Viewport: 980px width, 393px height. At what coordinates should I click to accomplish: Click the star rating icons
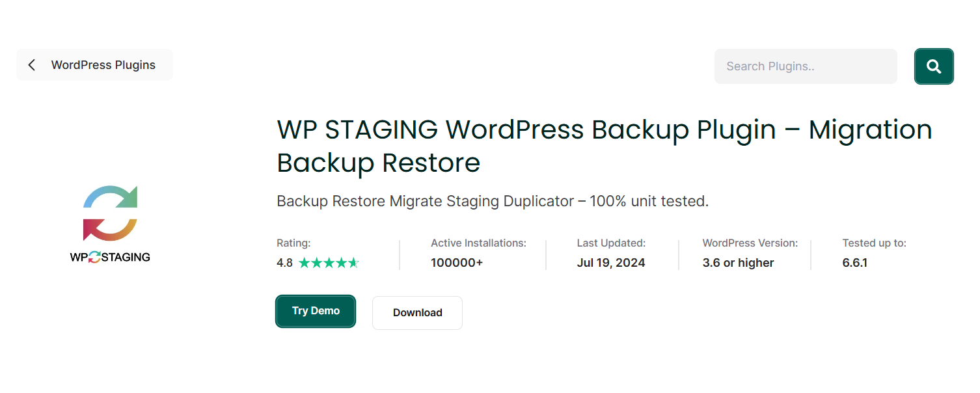tap(329, 263)
